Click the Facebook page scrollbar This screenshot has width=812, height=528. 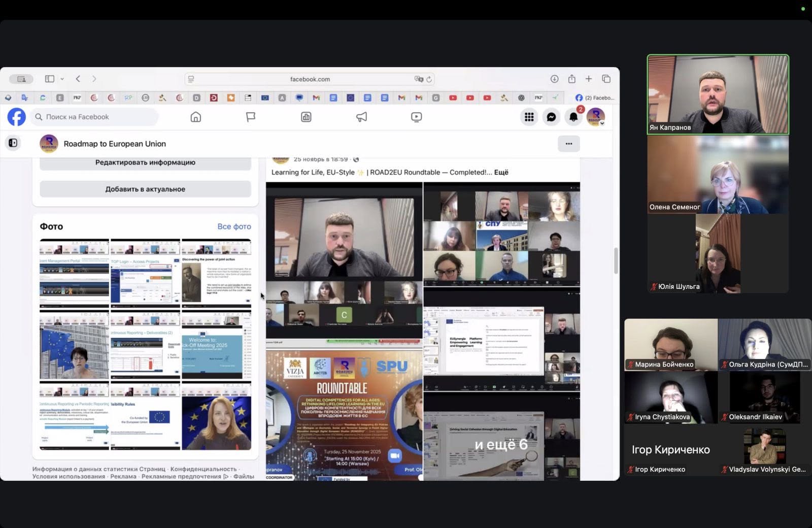click(616, 261)
